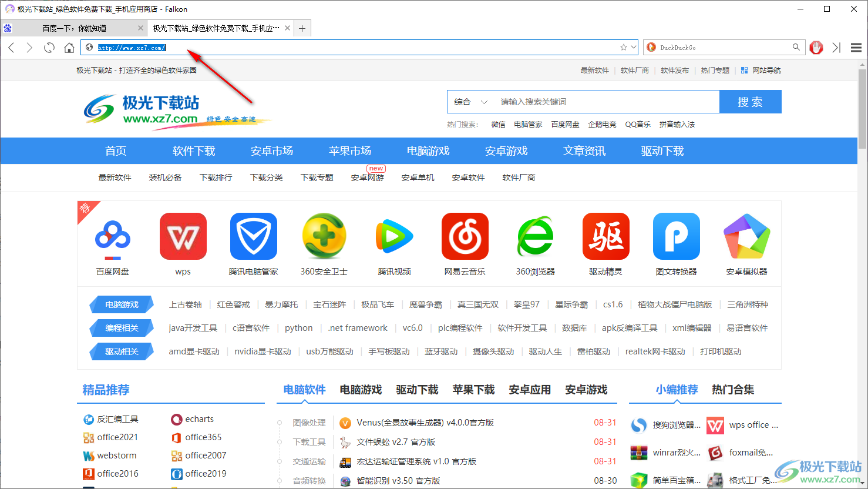Open the 搜狗浏览器 recommended entry
Screen dimensions: 868x489
pos(666,425)
